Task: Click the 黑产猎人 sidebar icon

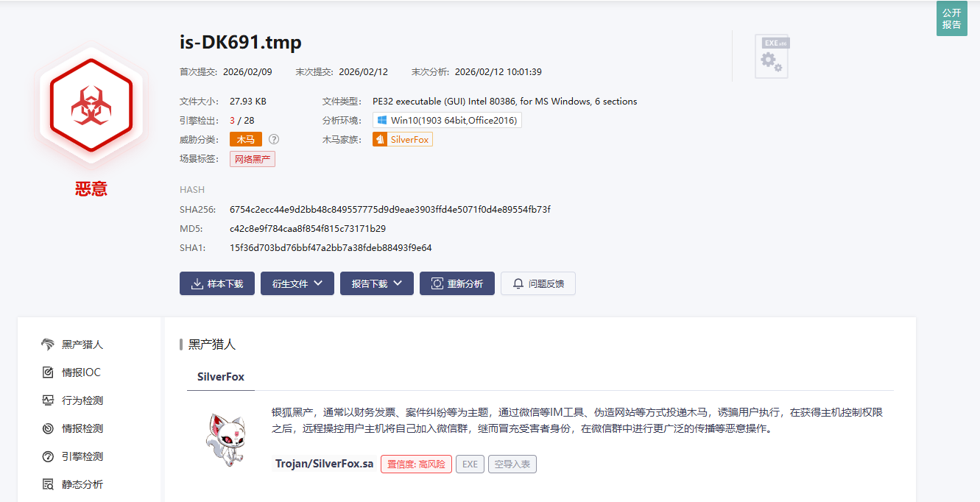Action: [x=48, y=344]
